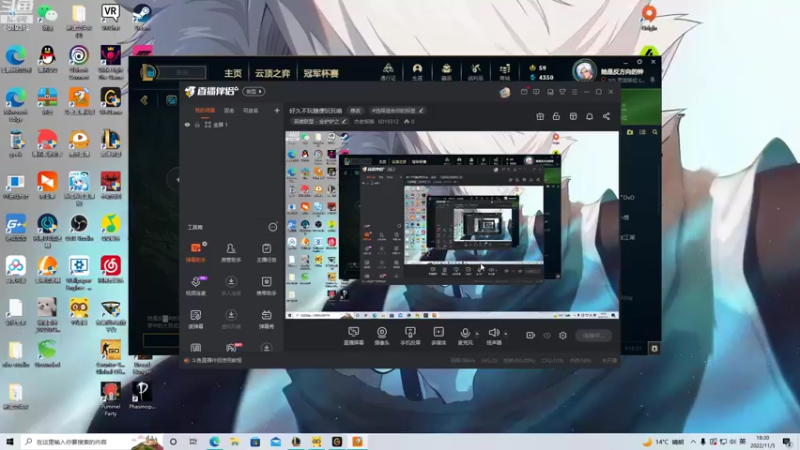Screen dimensions: 800x450
Task: Click the 直播中 live status button
Action: [593, 335]
